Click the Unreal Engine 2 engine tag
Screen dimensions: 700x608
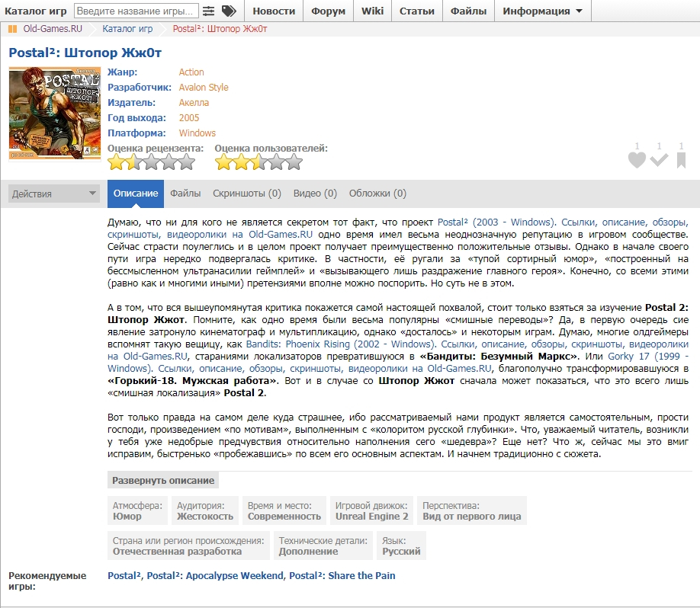tap(372, 510)
